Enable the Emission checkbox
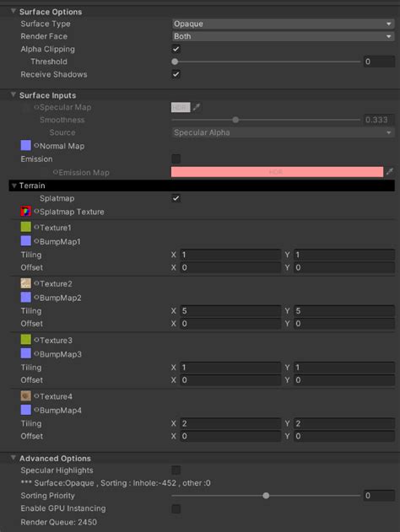Image resolution: width=400 pixels, height=532 pixels. (x=176, y=159)
